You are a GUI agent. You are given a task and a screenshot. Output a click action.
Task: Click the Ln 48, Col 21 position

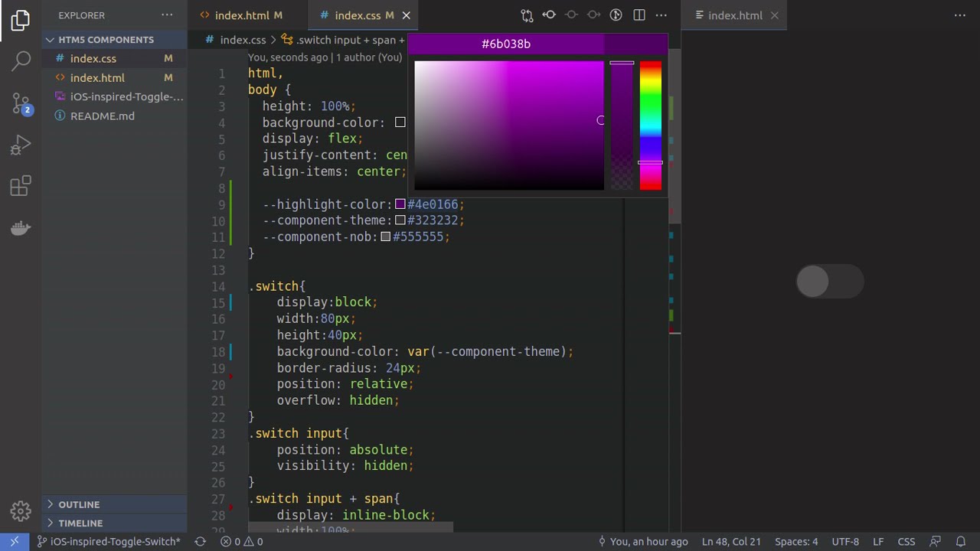pos(731,542)
